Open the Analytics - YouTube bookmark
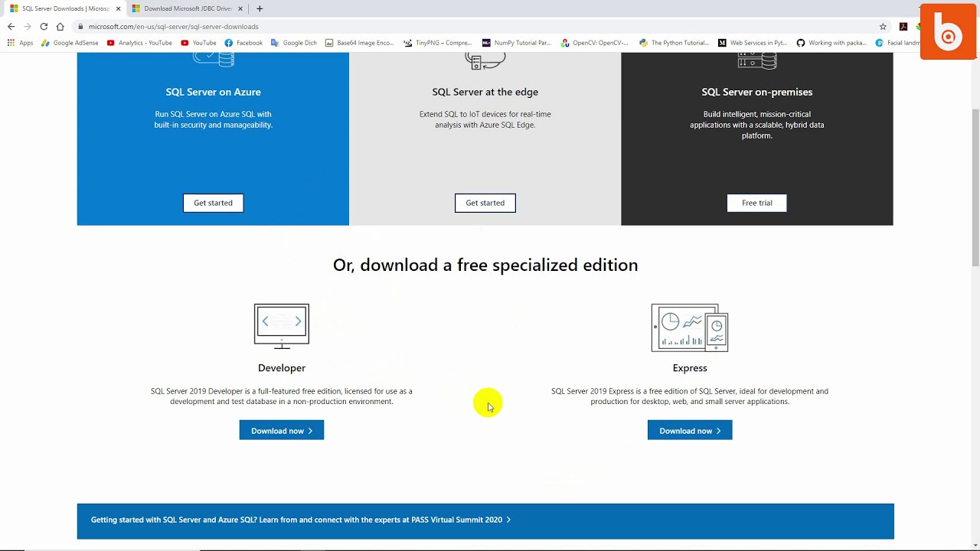 [139, 43]
